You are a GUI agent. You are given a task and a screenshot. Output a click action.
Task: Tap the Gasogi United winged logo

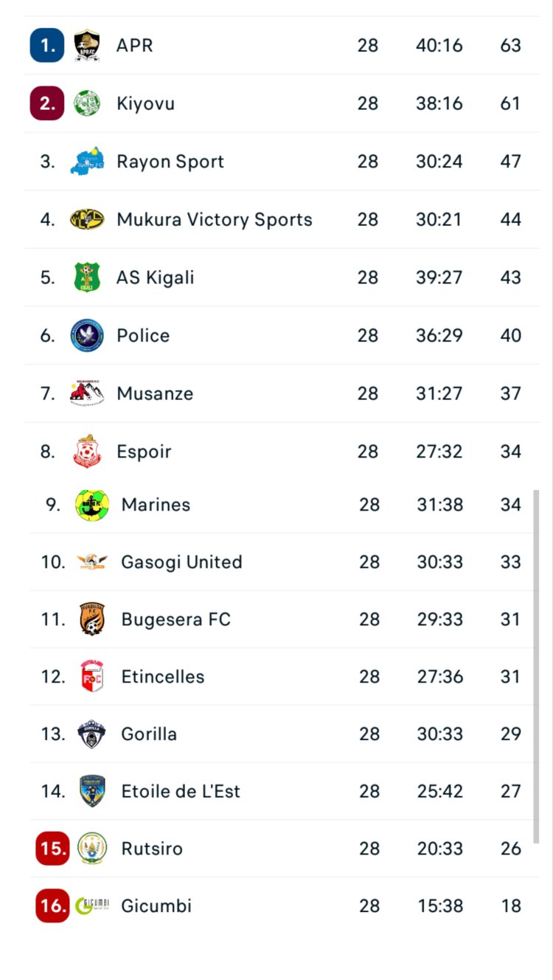pos(92,562)
